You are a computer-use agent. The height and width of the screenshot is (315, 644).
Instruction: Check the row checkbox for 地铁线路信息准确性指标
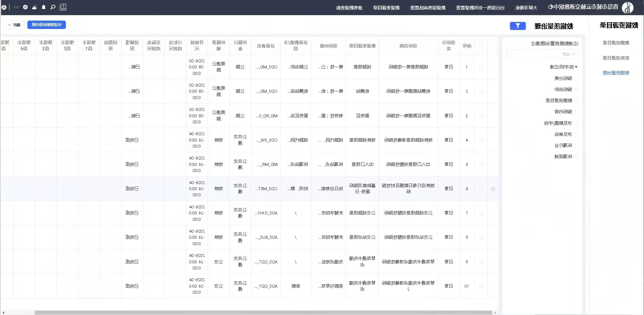coord(481,140)
